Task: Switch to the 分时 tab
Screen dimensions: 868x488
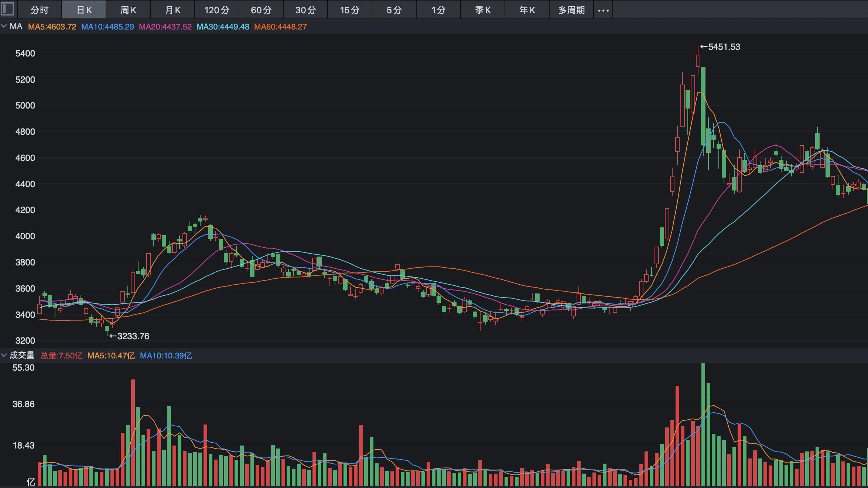Action: point(40,10)
